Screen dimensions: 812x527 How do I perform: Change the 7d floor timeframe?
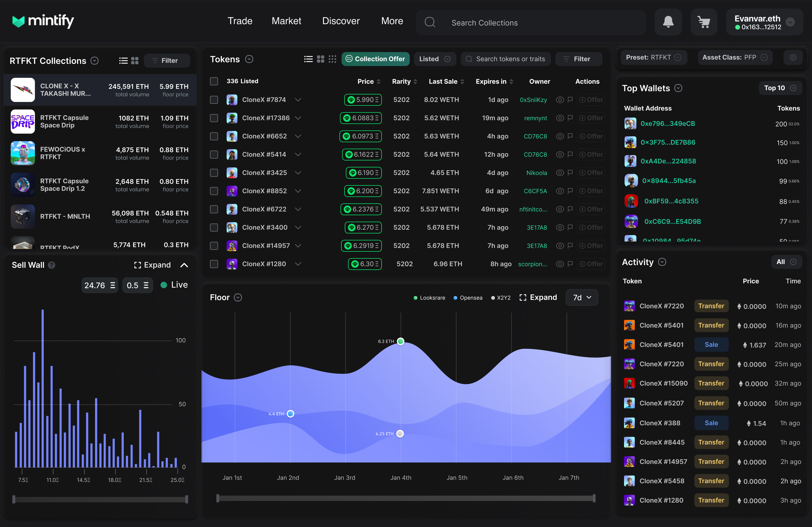point(581,297)
